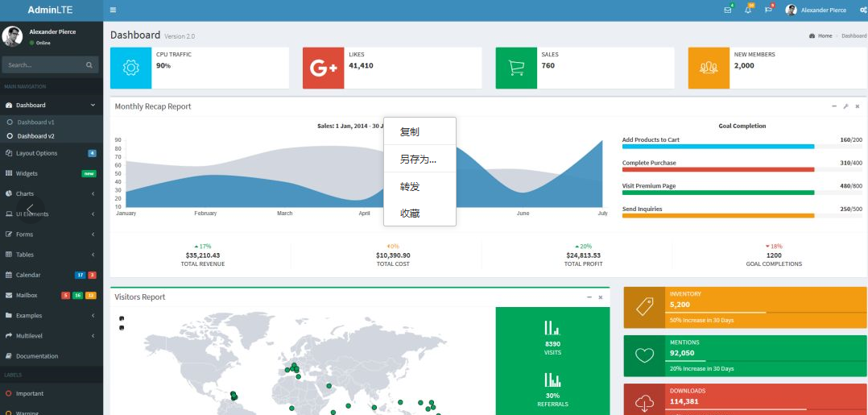Click the Sales shopping cart icon
868x415 pixels.
point(516,68)
